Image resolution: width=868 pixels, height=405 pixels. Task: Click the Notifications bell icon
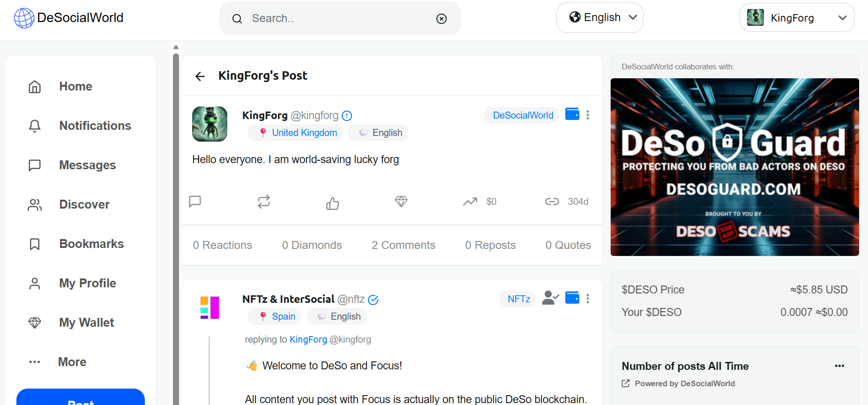(x=35, y=126)
